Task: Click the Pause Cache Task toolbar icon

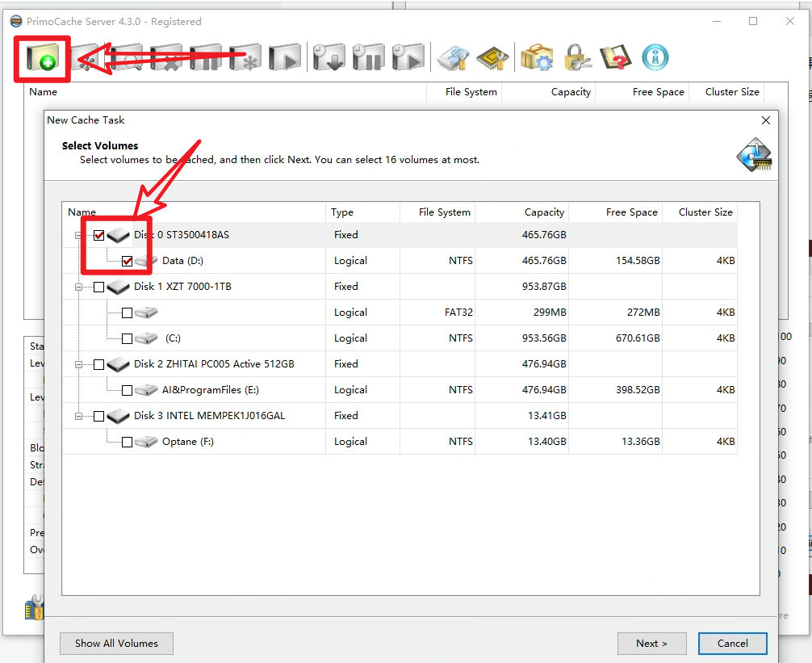Action: pos(205,58)
